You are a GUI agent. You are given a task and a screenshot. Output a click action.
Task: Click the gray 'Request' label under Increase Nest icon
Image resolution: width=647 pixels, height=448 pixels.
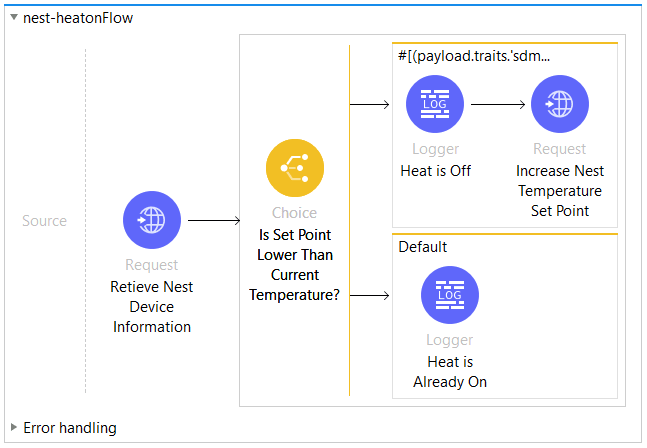point(560,149)
